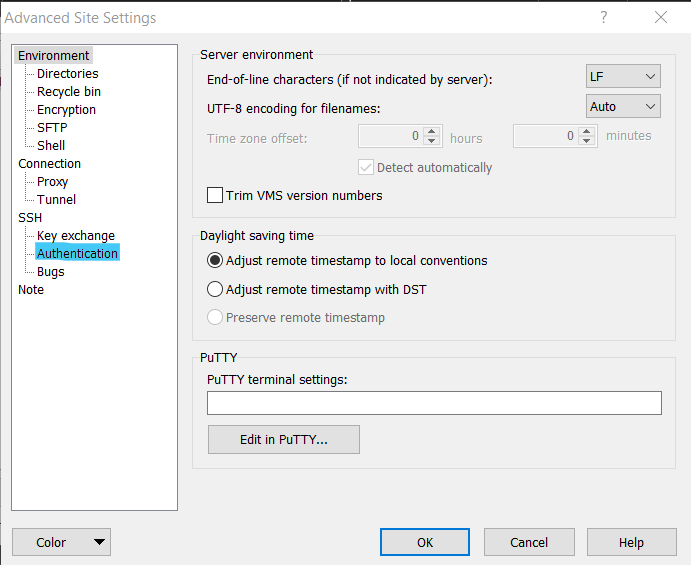Screen dimensions: 691x565
Task: Select SFTP tree item
Action: [x=52, y=127]
